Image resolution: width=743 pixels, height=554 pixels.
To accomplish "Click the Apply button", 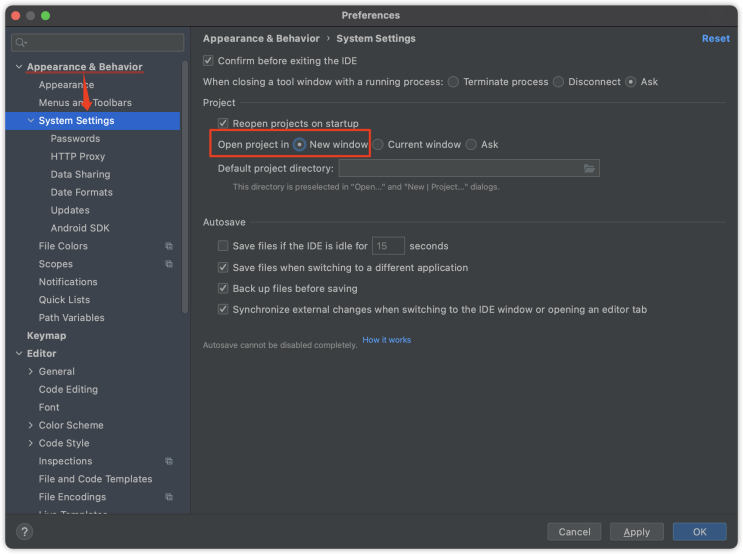I will tap(636, 532).
